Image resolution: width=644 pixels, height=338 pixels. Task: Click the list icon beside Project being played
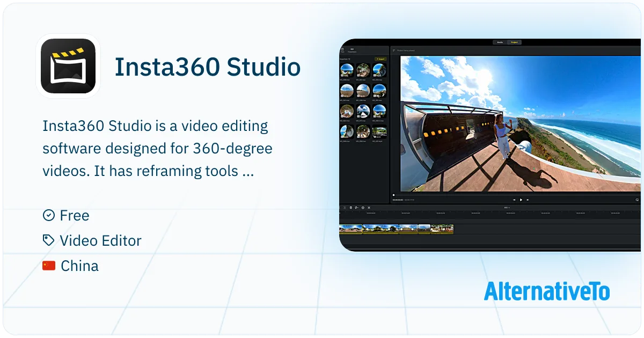(x=393, y=50)
